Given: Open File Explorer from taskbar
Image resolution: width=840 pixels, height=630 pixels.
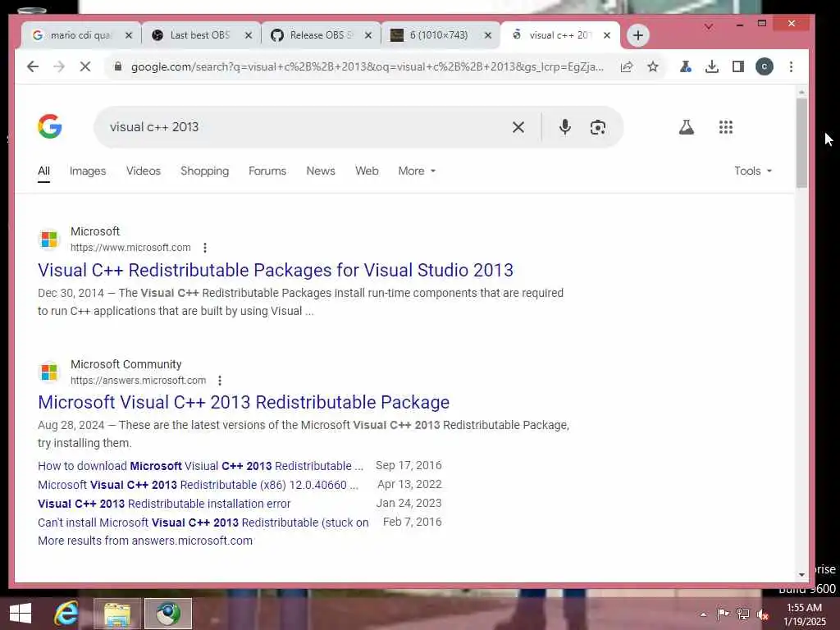Looking at the screenshot, I should (116, 614).
